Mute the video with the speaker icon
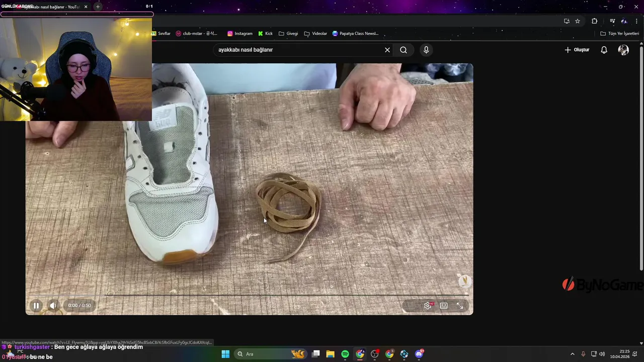The width and height of the screenshot is (644, 362). 53,305
